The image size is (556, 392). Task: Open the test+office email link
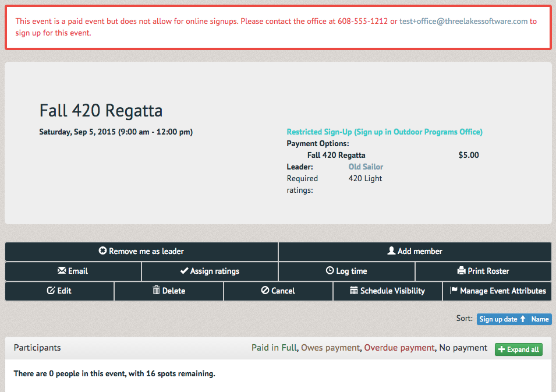(x=463, y=22)
